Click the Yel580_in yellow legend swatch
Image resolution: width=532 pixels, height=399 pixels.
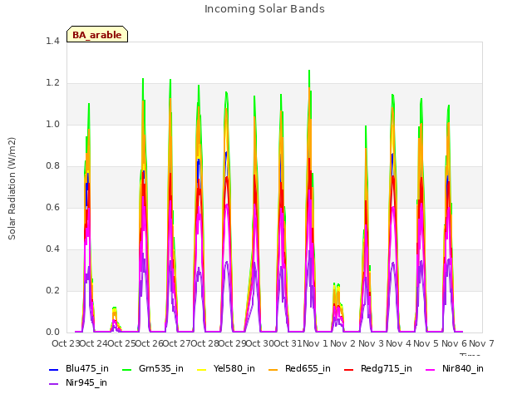(x=201, y=369)
